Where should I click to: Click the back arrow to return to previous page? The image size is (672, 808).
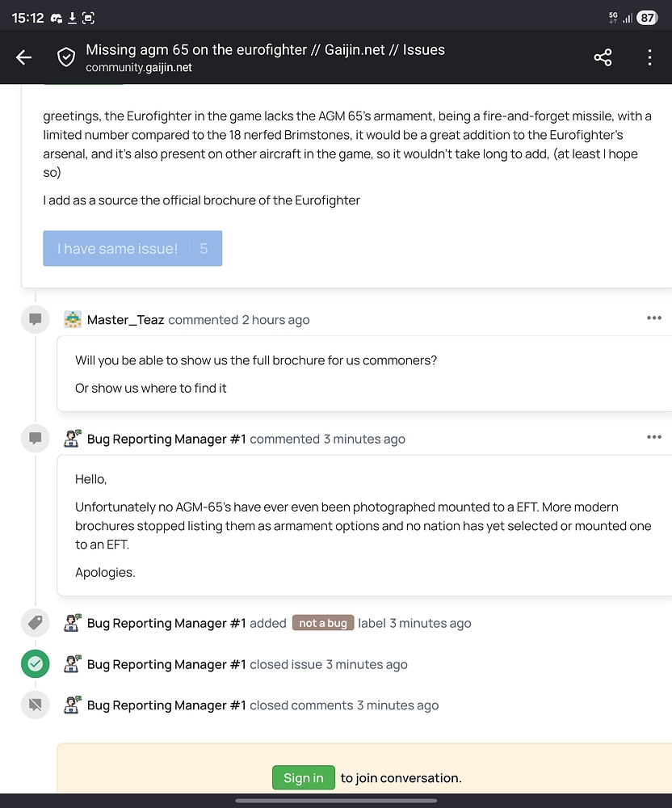pyautogui.click(x=23, y=57)
